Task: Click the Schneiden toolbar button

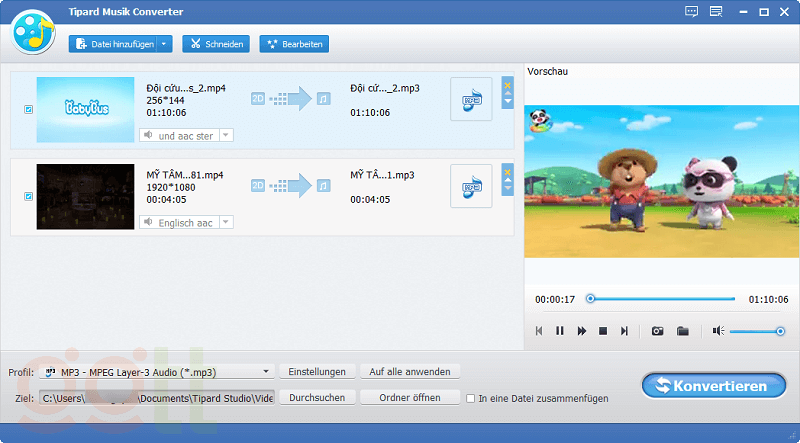Action: click(x=217, y=44)
